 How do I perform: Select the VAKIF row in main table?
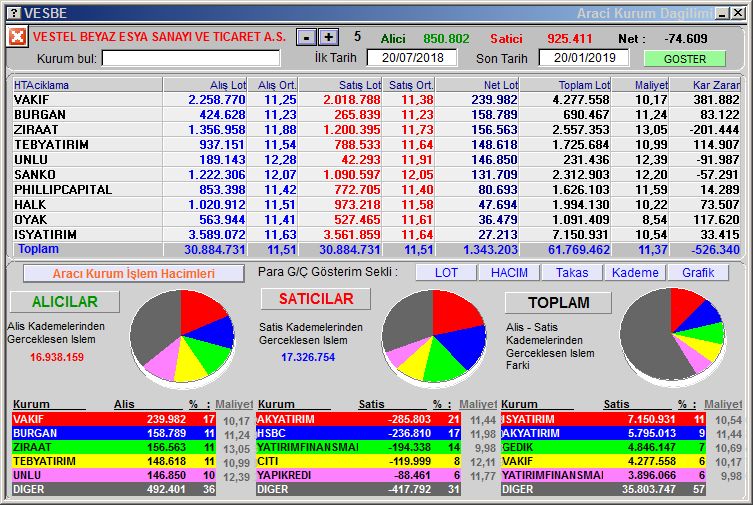pyautogui.click(x=376, y=100)
